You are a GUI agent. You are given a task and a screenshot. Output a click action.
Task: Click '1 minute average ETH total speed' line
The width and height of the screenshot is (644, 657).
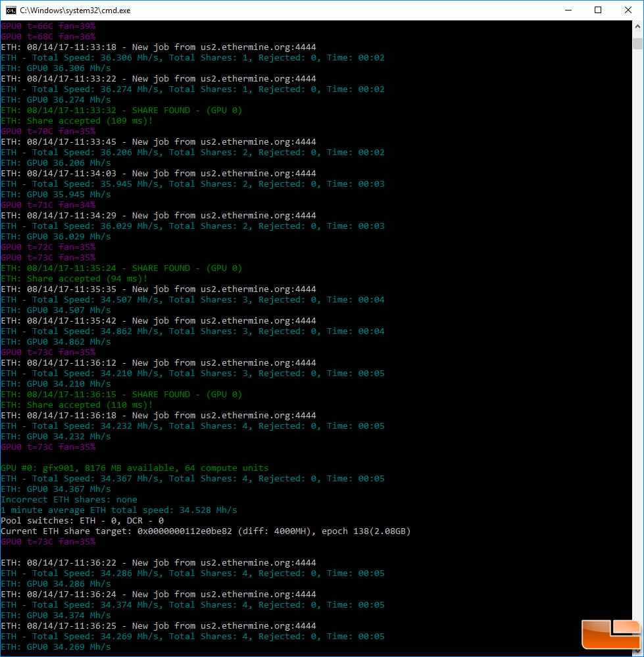pos(119,510)
